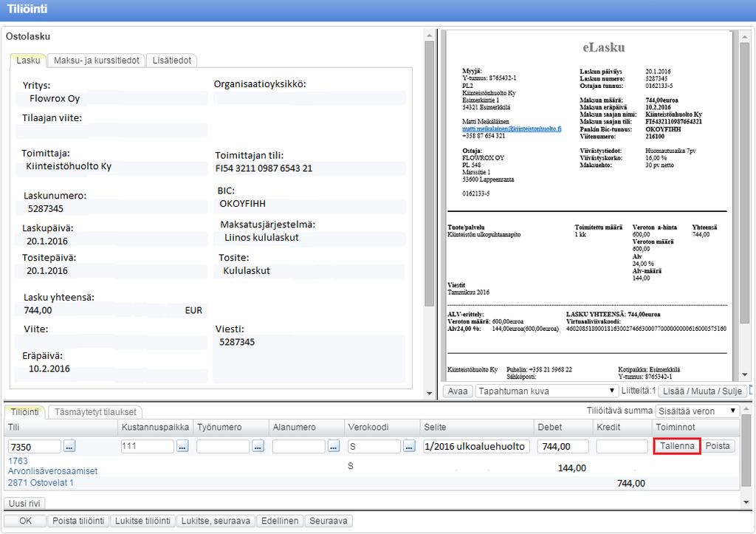Open account 2871 Ostovelat 1 link

pyautogui.click(x=41, y=482)
